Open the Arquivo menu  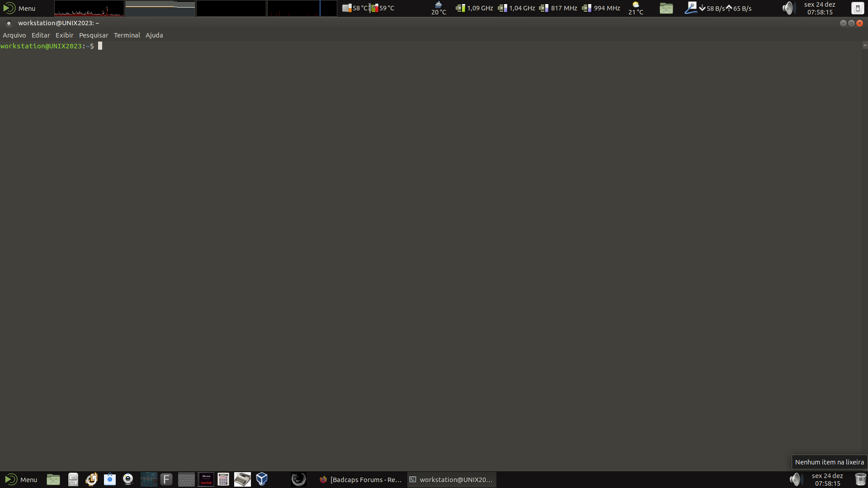14,35
